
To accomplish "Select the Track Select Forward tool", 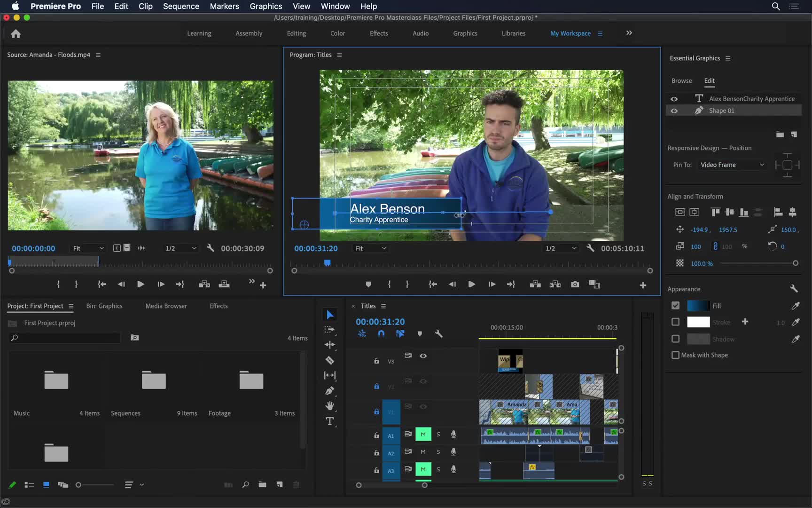I will [330, 329].
